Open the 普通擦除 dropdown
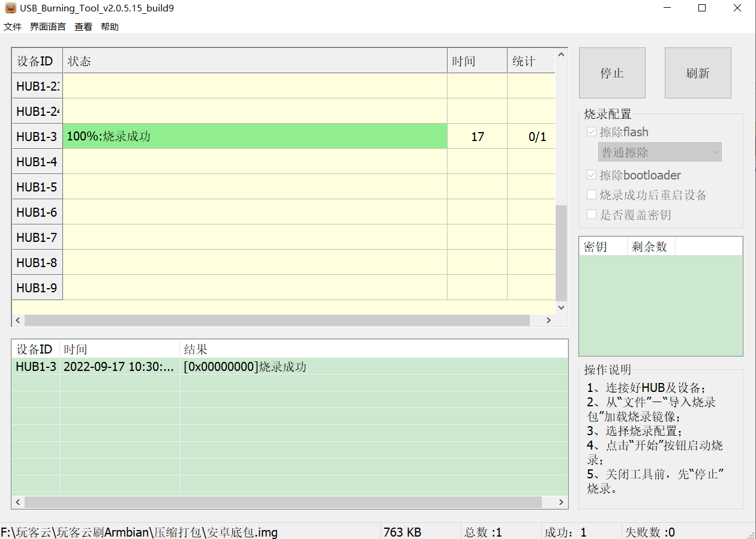The height and width of the screenshot is (539, 756). (x=660, y=152)
